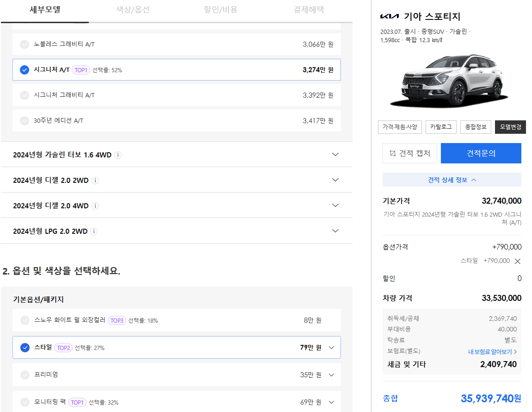
Task: Expand 2024년형 디젤 2.0 4WD section
Action: (x=335, y=206)
